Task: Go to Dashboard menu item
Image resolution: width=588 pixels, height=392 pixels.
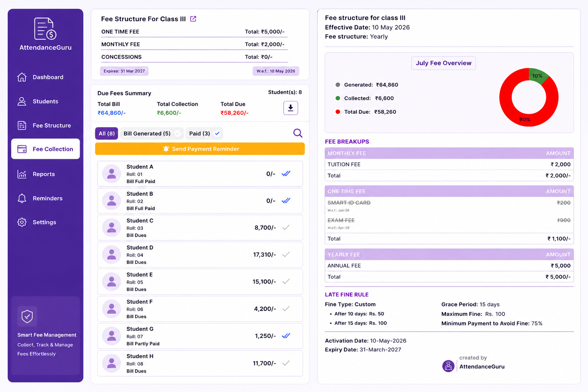Action: 46,77
